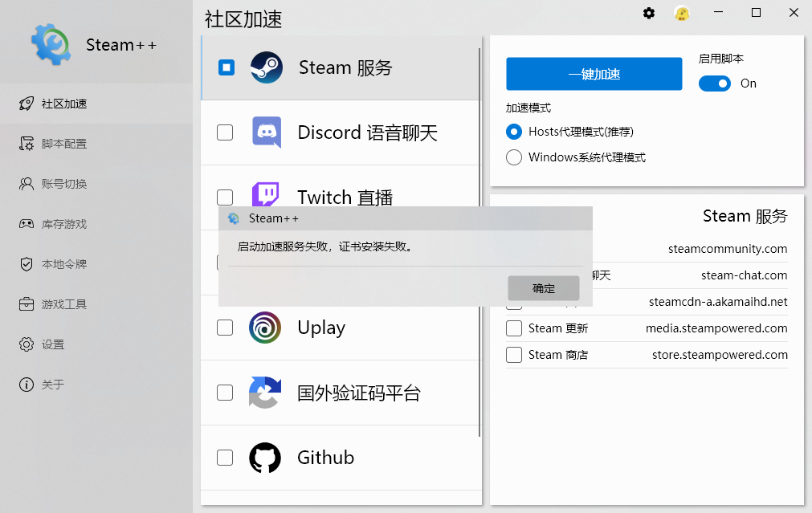
Task: Uncheck the Steam 服务 checkbox
Action: [x=225, y=67]
